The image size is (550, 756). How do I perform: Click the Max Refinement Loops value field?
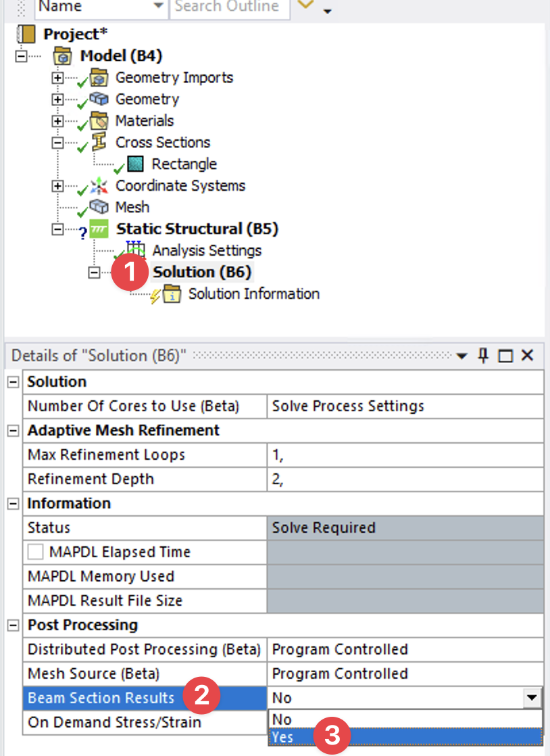[x=404, y=455]
